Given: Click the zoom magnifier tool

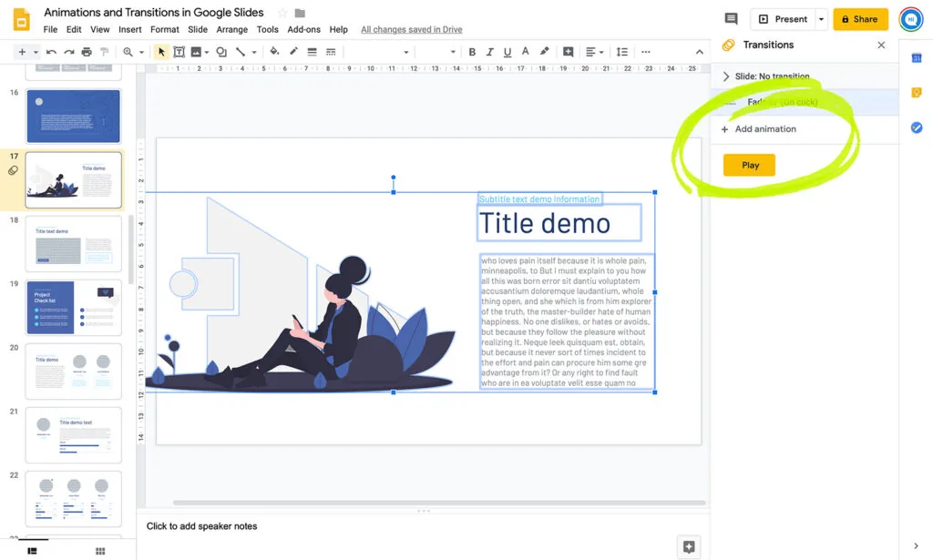Looking at the screenshot, I should pyautogui.click(x=128, y=52).
